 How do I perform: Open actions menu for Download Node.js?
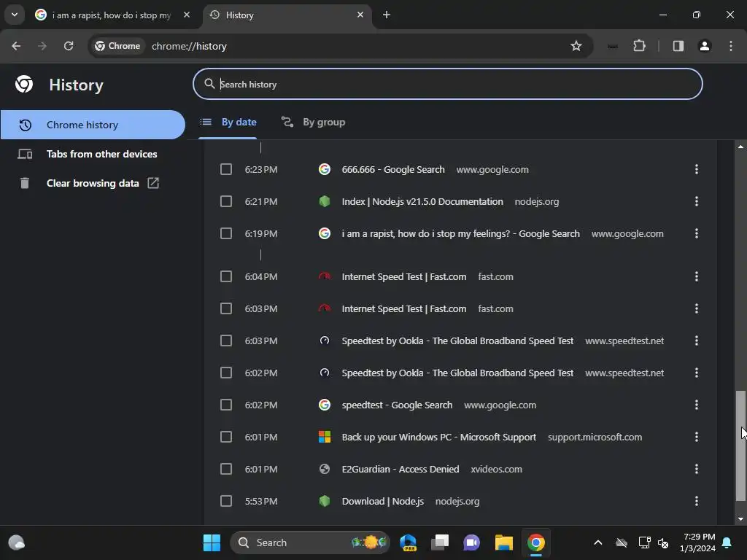(x=697, y=502)
